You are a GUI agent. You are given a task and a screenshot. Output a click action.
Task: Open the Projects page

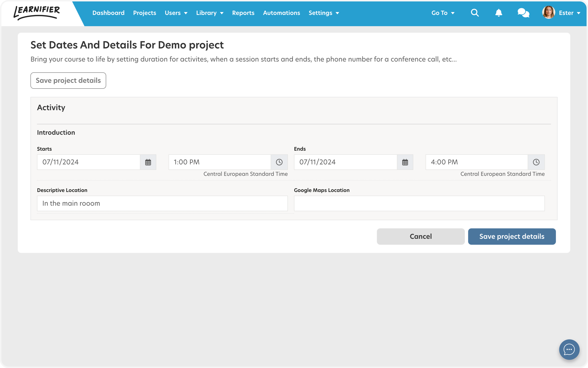[x=145, y=13]
